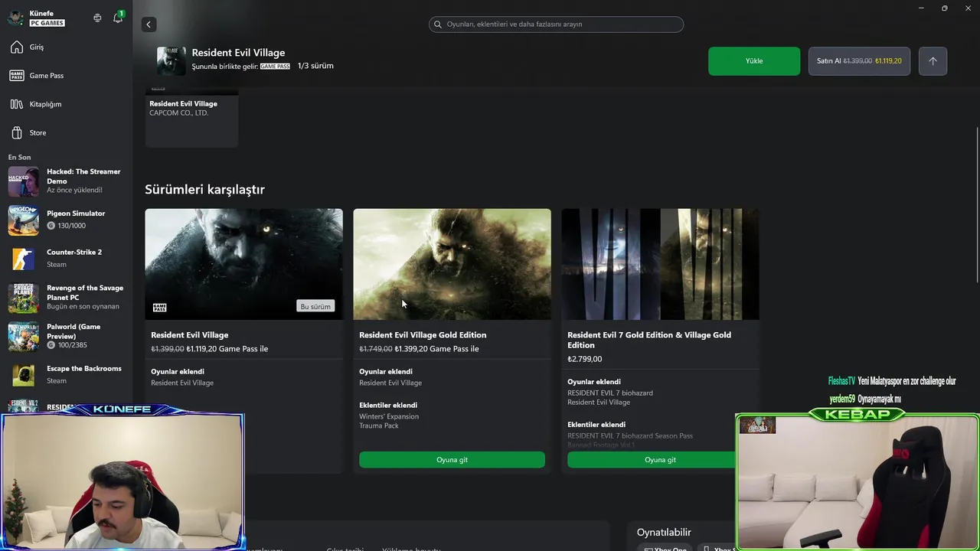
Task: Click Oyuna git under RE7 & Village bundle
Action: [660, 460]
